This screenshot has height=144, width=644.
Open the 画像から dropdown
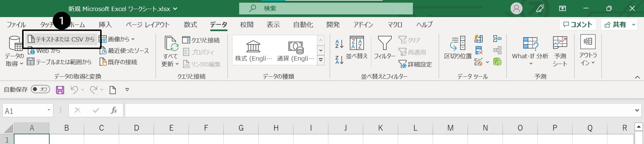click(117, 39)
